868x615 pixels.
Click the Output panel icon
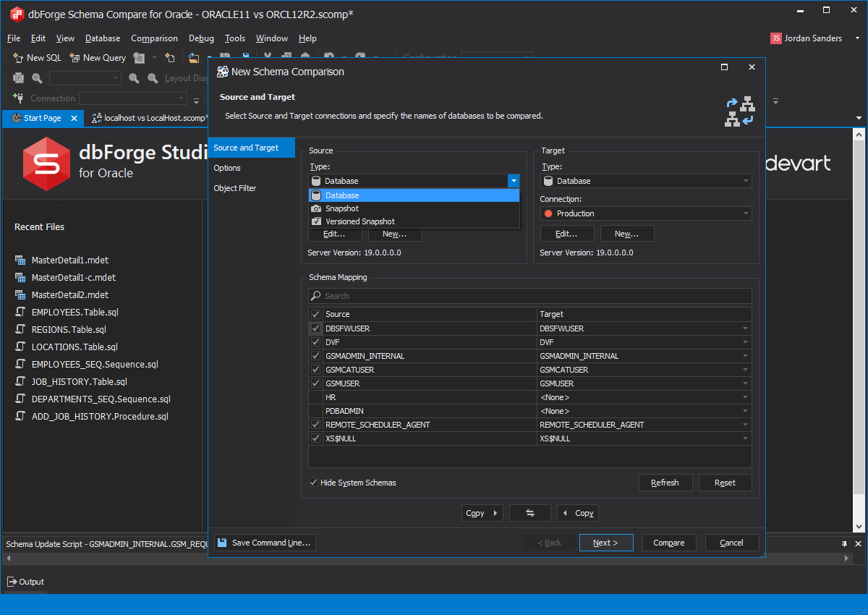point(12,582)
